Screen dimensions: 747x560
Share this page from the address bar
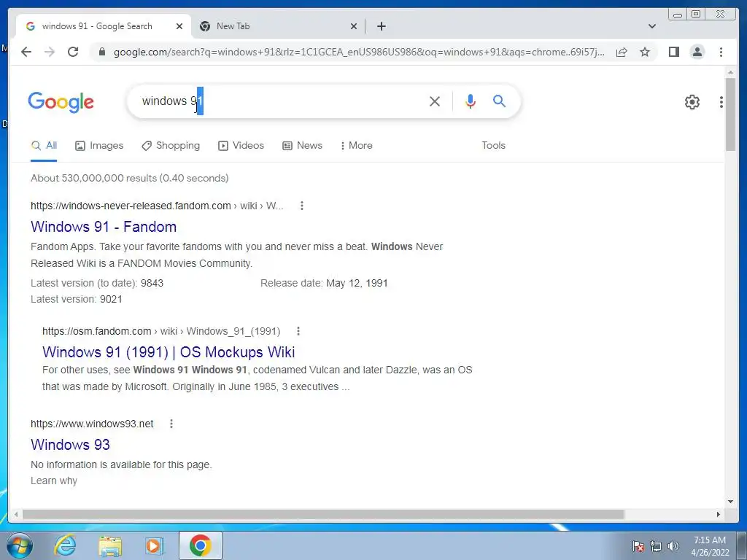622,52
